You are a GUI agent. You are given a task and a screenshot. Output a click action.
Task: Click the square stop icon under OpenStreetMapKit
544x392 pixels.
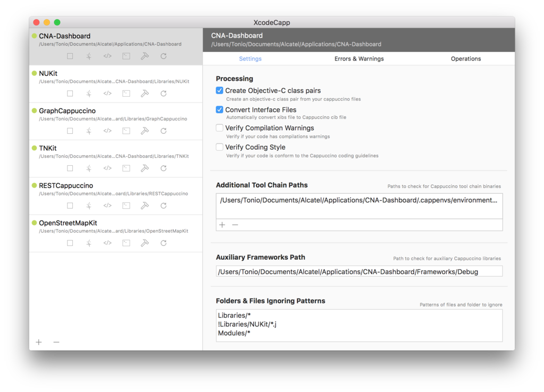[x=70, y=243]
